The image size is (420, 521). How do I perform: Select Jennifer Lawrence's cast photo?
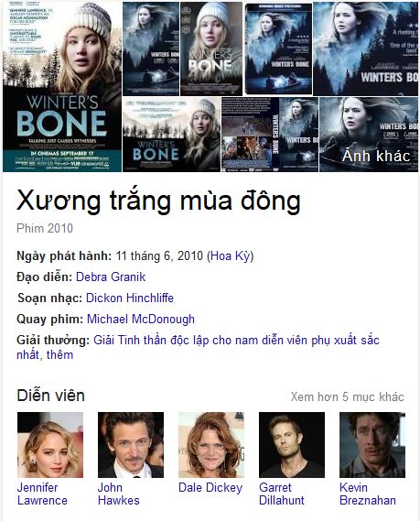point(50,445)
